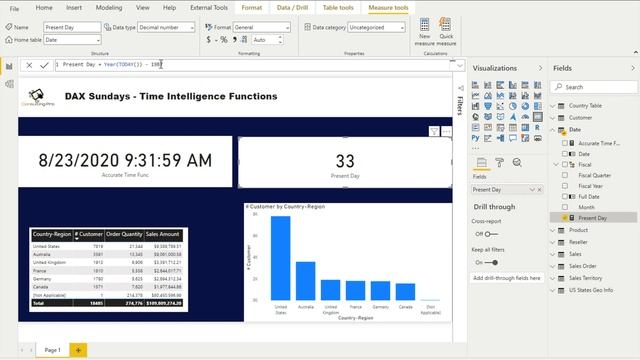The width and height of the screenshot is (640, 360).
Task: Add a new page with plus button
Action: [78, 350]
